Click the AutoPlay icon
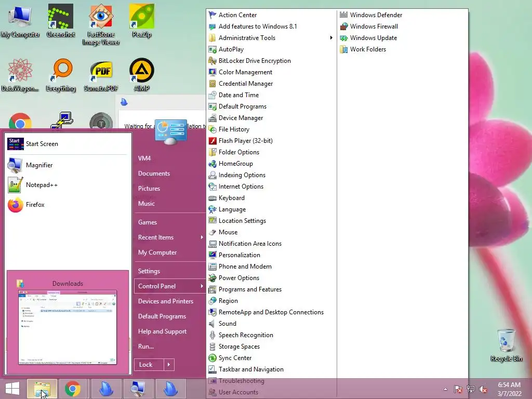 [212, 49]
